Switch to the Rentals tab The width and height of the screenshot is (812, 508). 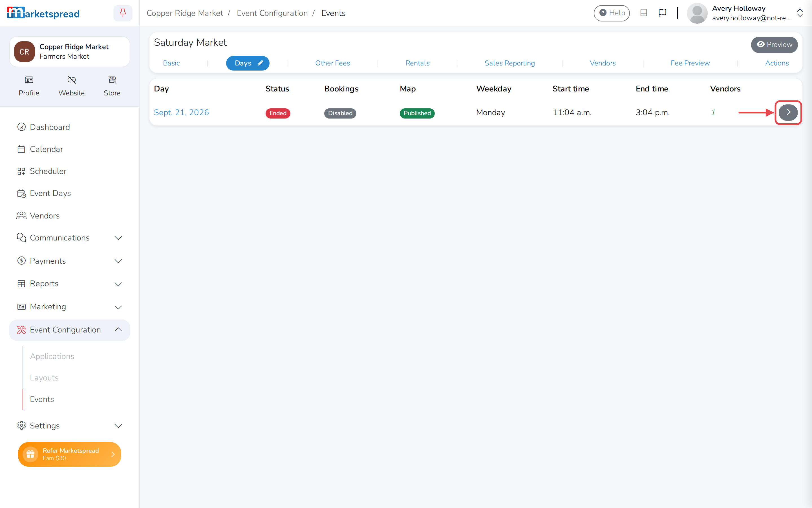pos(417,63)
